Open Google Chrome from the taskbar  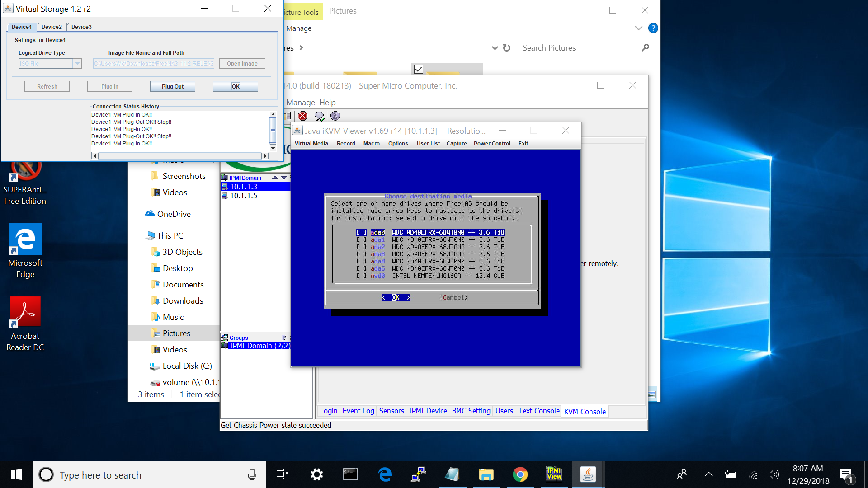click(520, 474)
